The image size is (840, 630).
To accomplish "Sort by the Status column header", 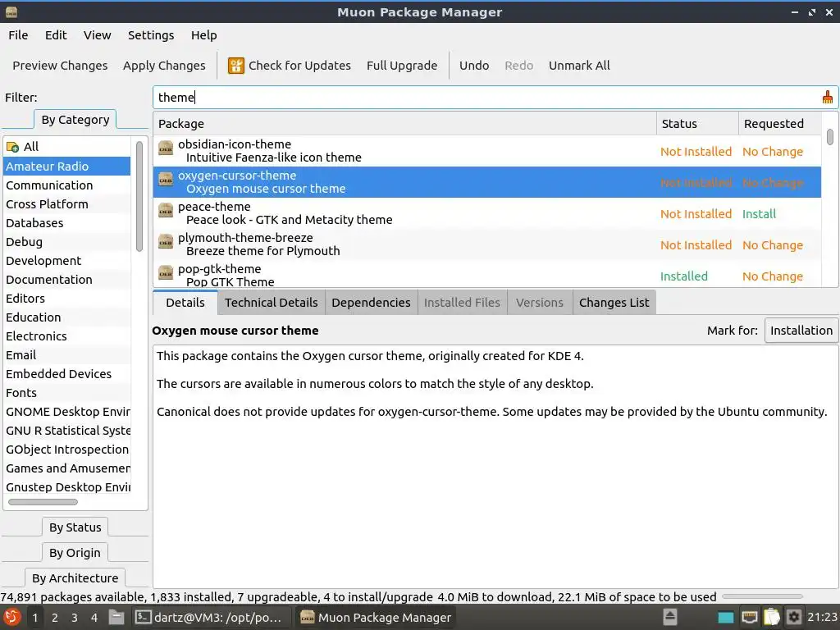I will (697, 124).
